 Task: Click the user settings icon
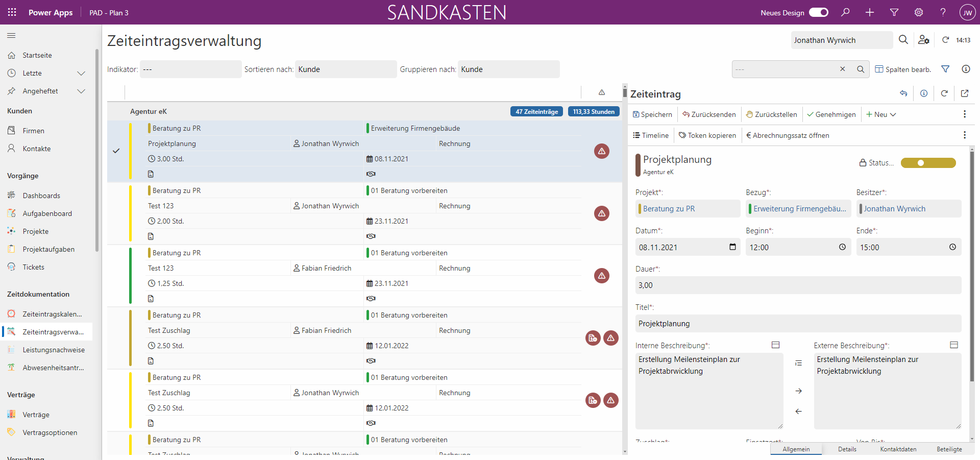[924, 40]
